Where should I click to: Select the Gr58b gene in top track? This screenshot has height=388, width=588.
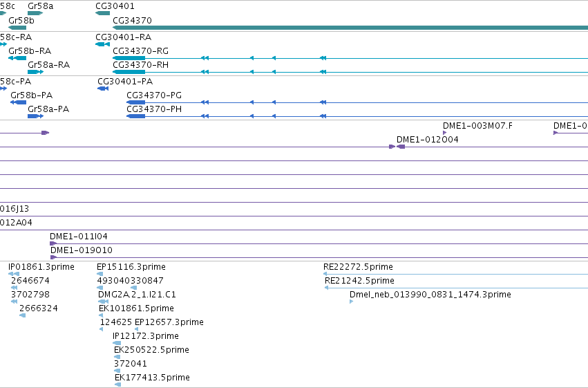point(17,28)
